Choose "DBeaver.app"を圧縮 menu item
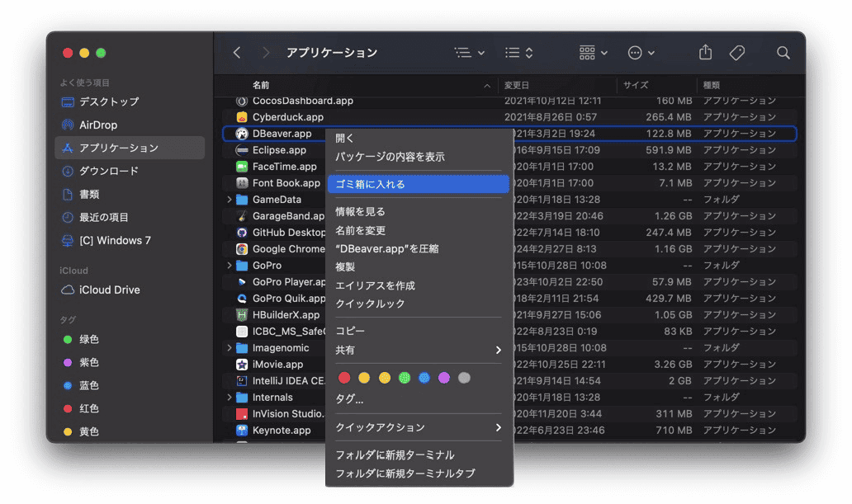 (419, 249)
